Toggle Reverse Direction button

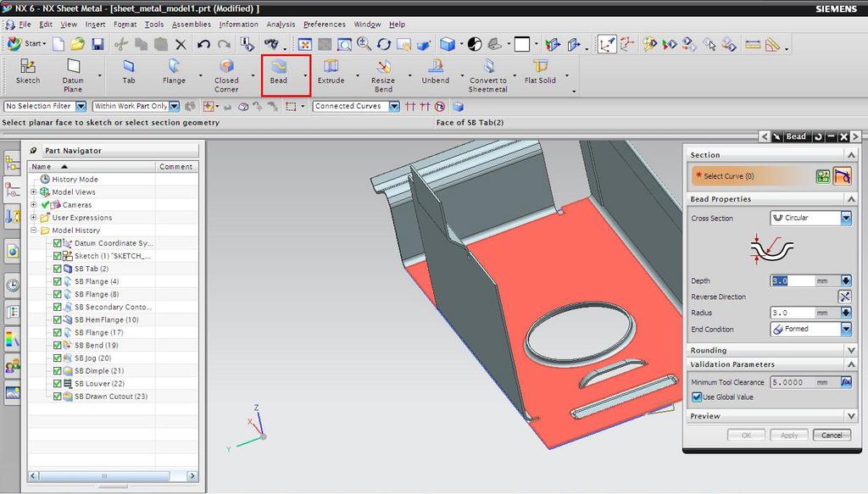(x=845, y=297)
